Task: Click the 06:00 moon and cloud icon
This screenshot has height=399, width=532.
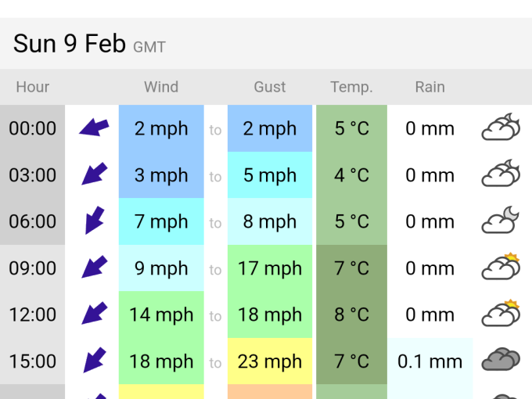Action: coord(501,221)
